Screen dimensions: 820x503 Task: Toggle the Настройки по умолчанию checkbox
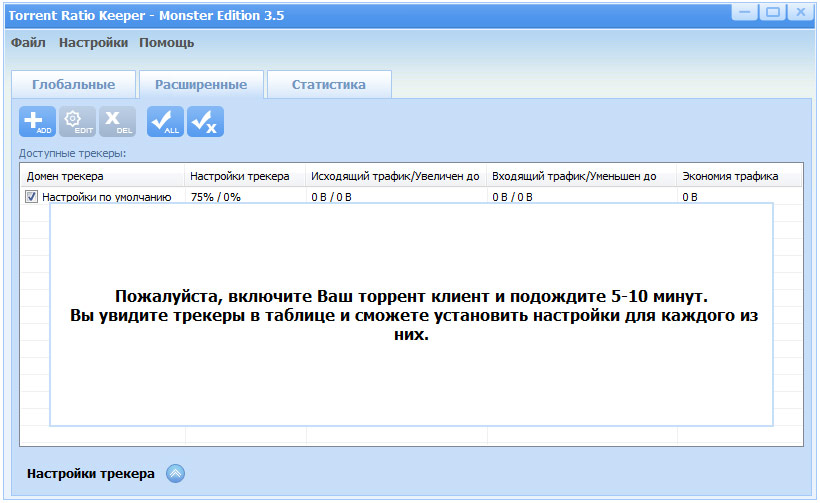tap(31, 197)
